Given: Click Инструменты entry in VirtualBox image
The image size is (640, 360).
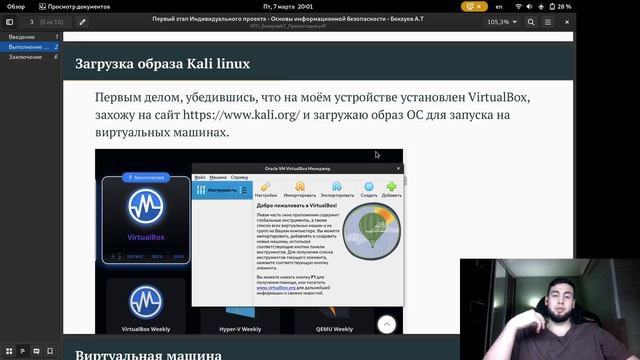Looking at the screenshot, I should (x=222, y=190).
